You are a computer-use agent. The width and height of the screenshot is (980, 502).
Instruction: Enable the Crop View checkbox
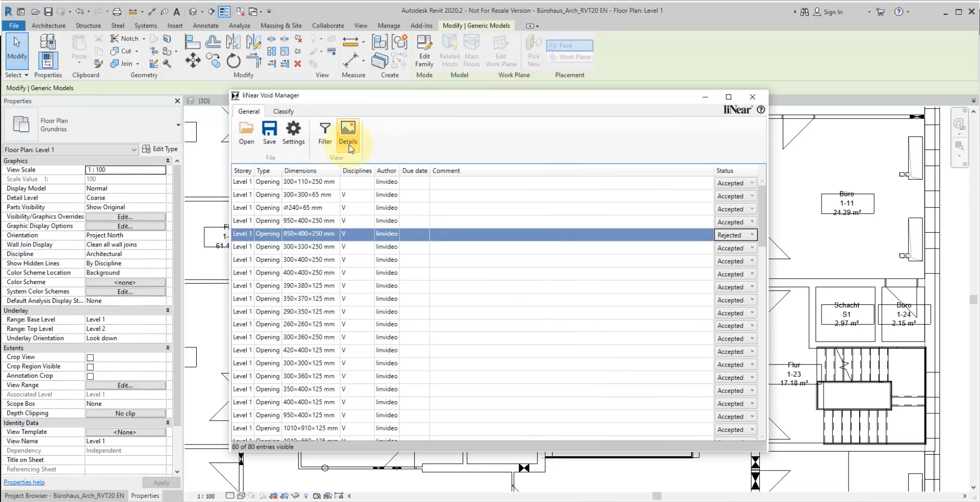tap(90, 357)
